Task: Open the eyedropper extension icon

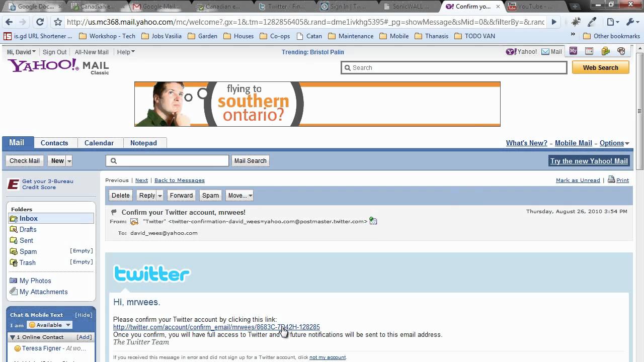Action: click(x=592, y=22)
